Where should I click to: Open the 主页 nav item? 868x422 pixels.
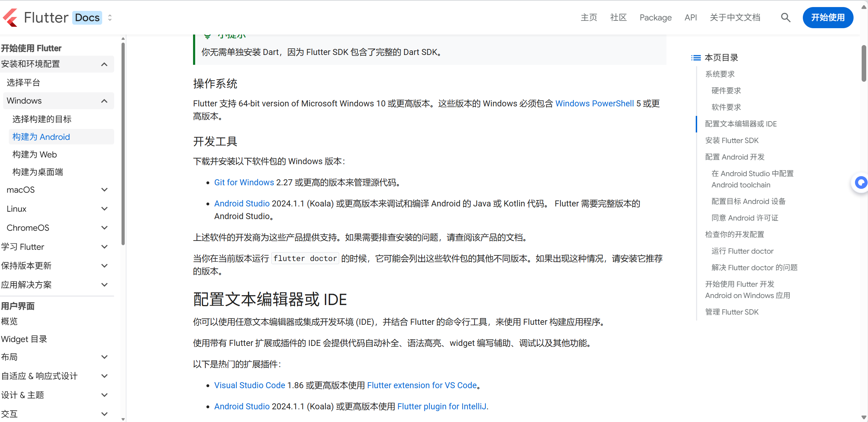point(589,18)
